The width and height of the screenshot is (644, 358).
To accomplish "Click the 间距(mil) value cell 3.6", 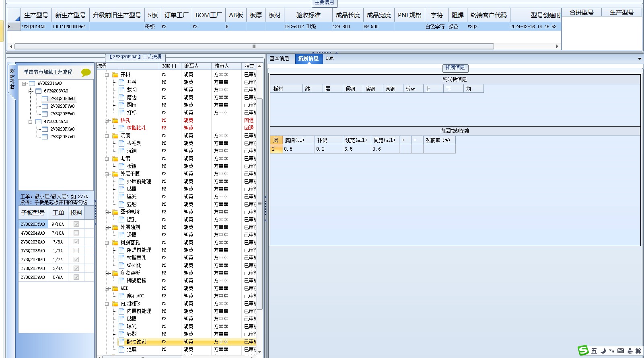I will (x=385, y=149).
